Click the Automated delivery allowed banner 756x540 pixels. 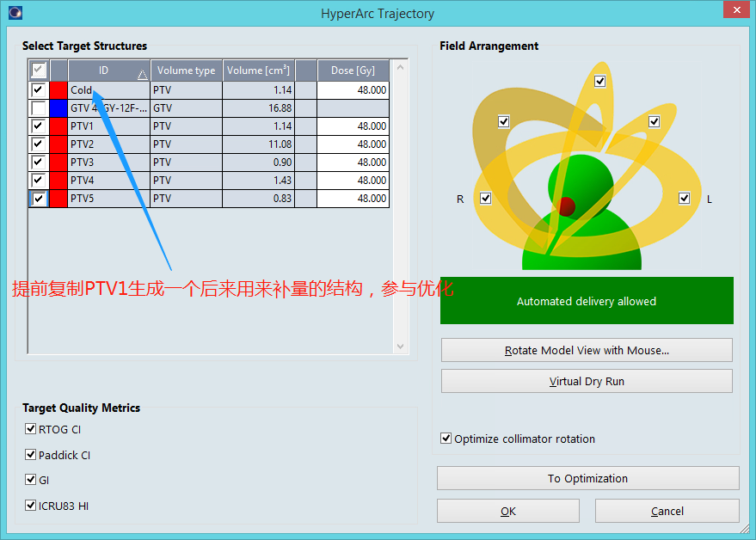coord(587,301)
